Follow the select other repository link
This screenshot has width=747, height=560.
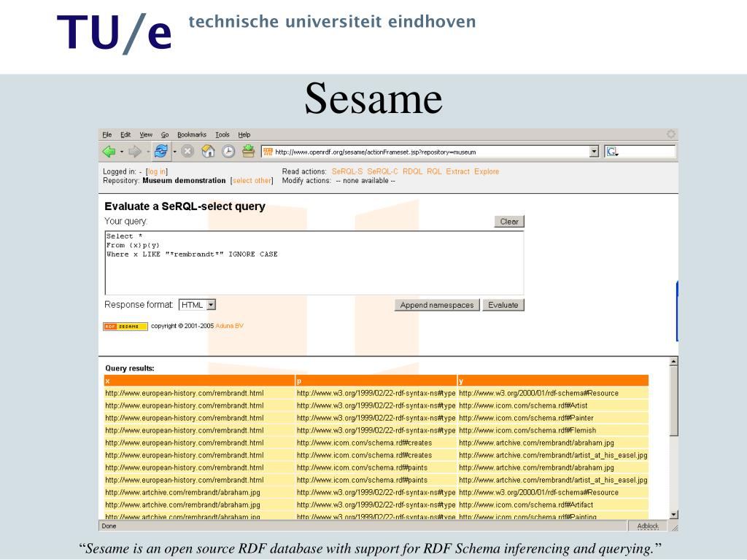(252, 181)
